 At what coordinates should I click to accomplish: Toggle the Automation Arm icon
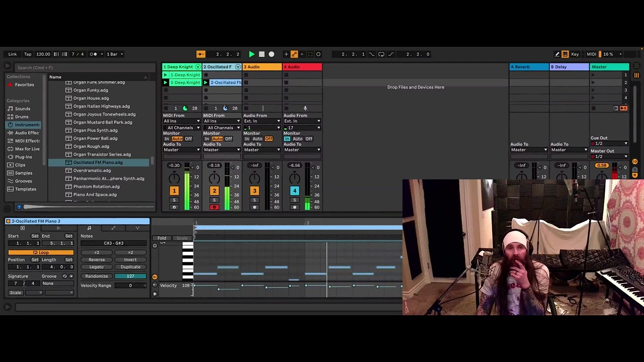(x=294, y=54)
